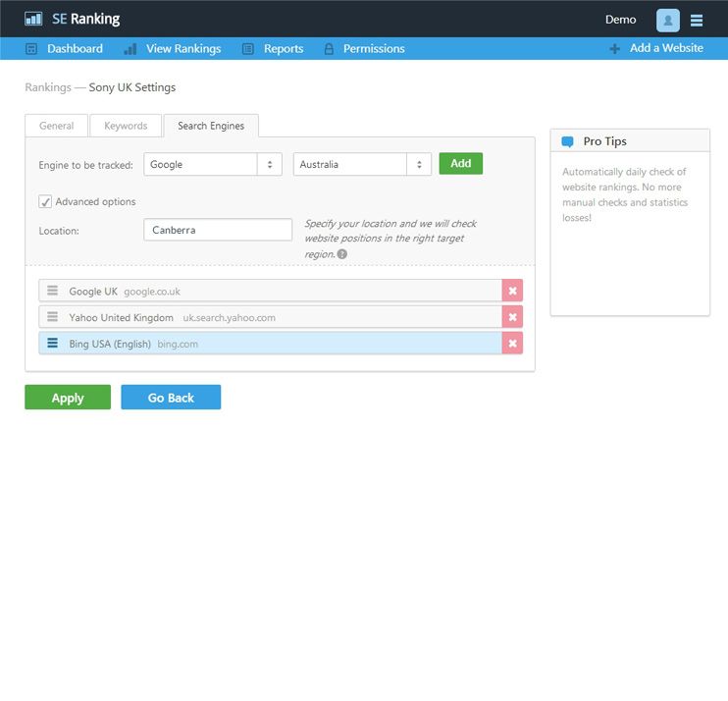Open the hamburger menu in the header
The image size is (728, 701).
pos(696,20)
